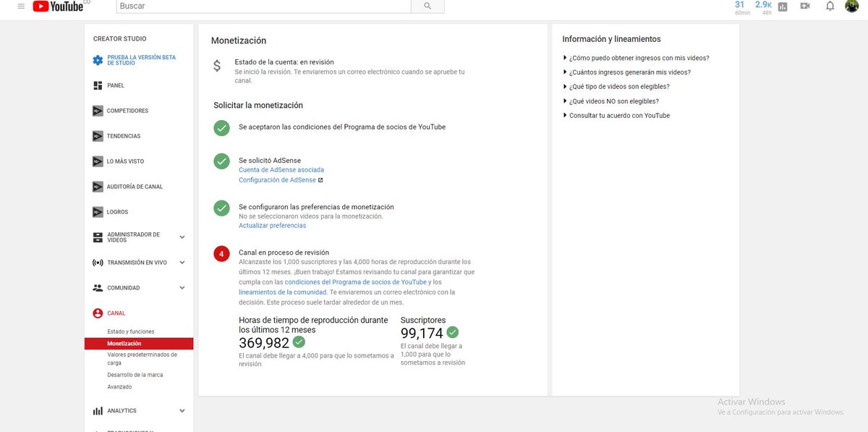Click green check beside monetization preferences
The height and width of the screenshot is (432, 868).
[221, 208]
